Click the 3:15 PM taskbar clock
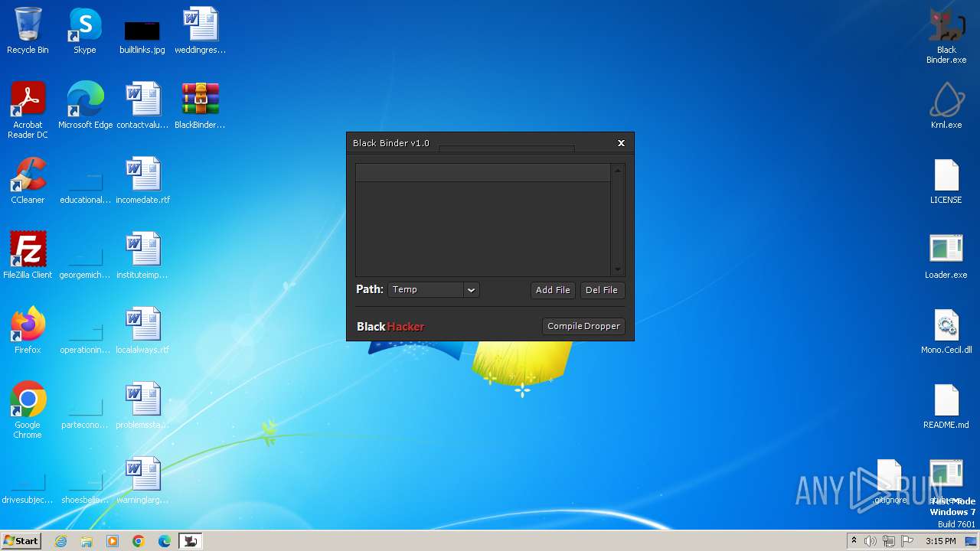980x551 pixels. pyautogui.click(x=941, y=541)
